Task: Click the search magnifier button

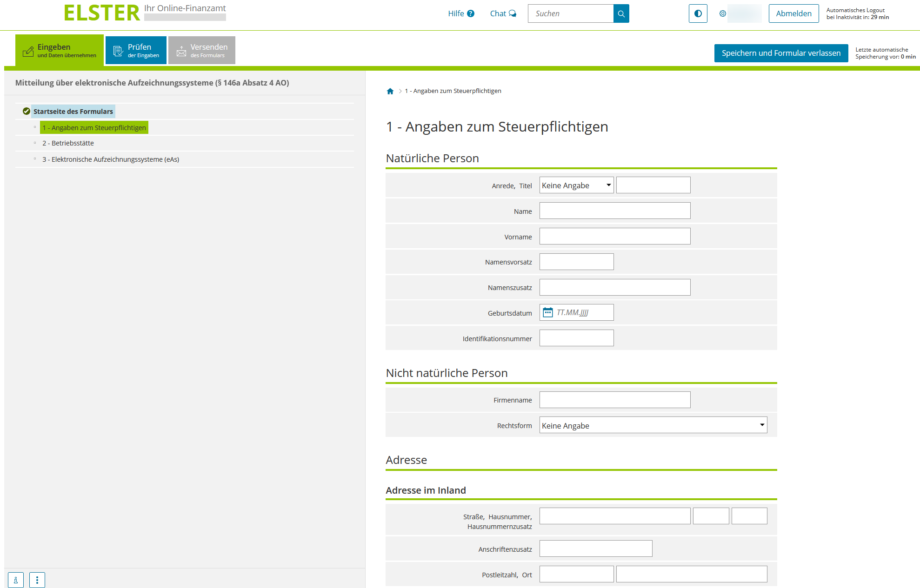Action: point(621,14)
